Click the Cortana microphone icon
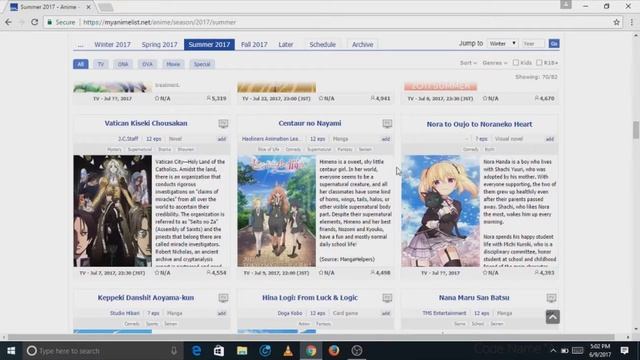 pos(174,351)
